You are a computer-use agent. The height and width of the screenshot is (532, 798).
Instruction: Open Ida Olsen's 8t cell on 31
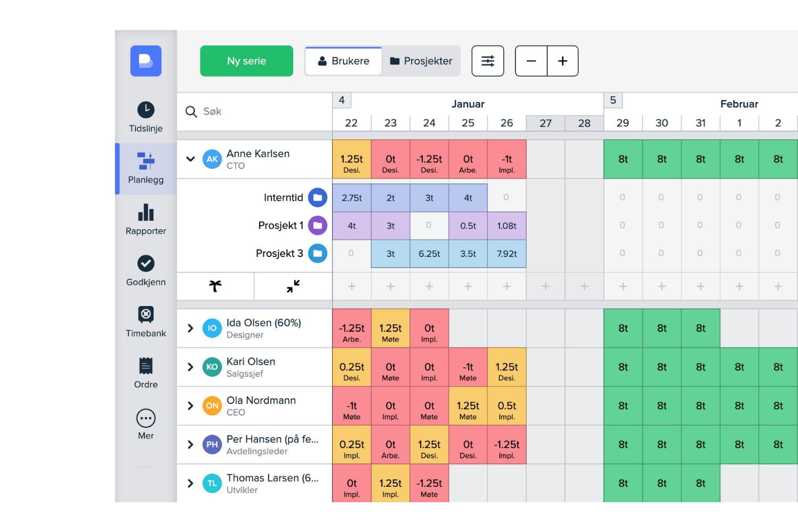(x=701, y=328)
